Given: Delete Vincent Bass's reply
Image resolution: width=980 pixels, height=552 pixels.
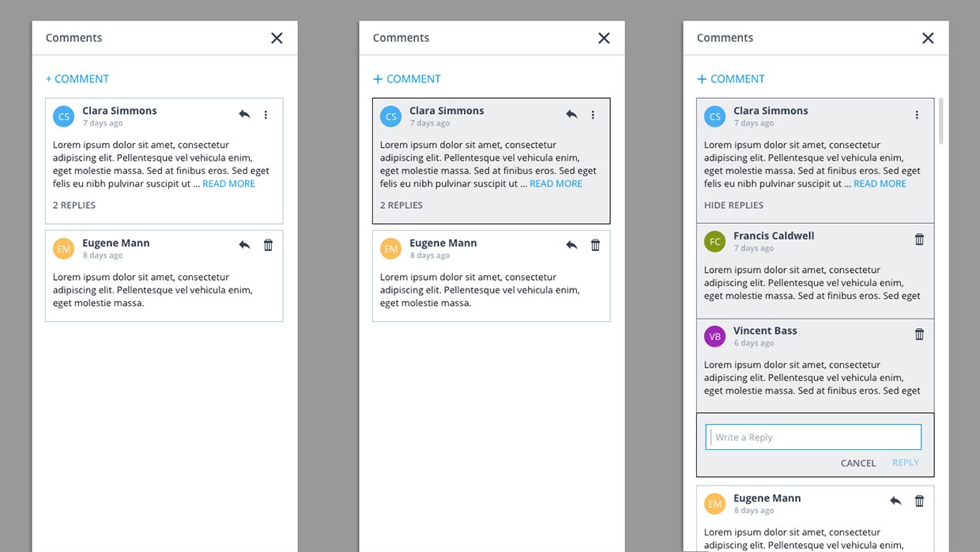Looking at the screenshot, I should click(x=919, y=334).
